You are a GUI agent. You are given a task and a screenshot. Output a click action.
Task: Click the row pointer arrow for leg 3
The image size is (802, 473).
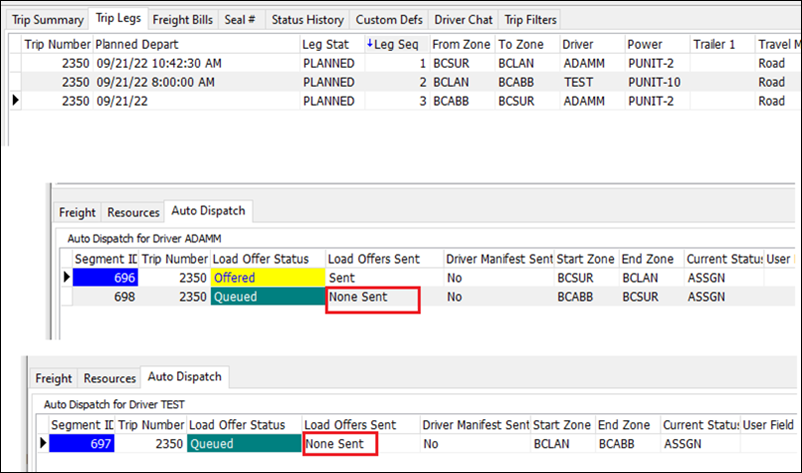[x=15, y=101]
